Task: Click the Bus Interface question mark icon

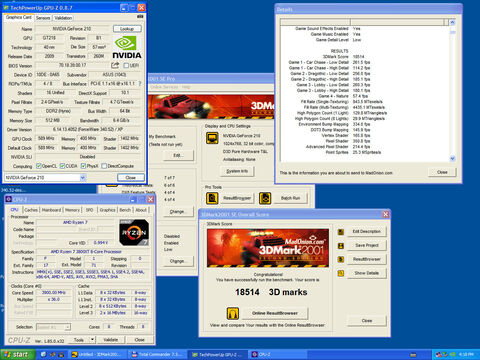Action: (x=139, y=84)
